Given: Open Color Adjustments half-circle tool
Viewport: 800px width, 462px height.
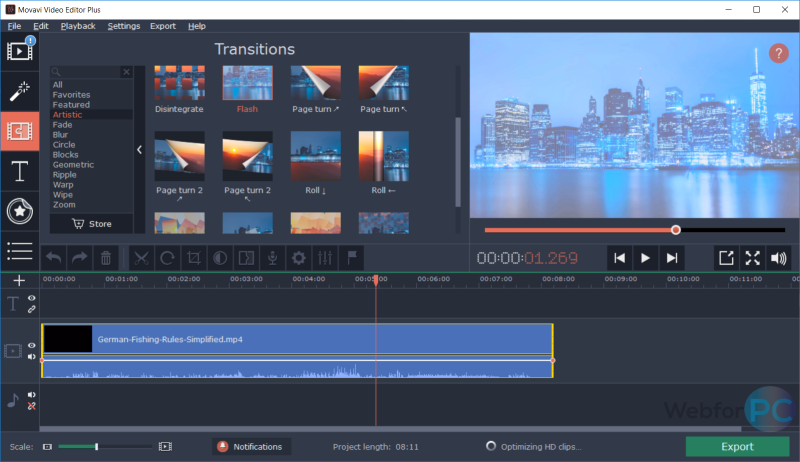Looking at the screenshot, I should pos(220,257).
